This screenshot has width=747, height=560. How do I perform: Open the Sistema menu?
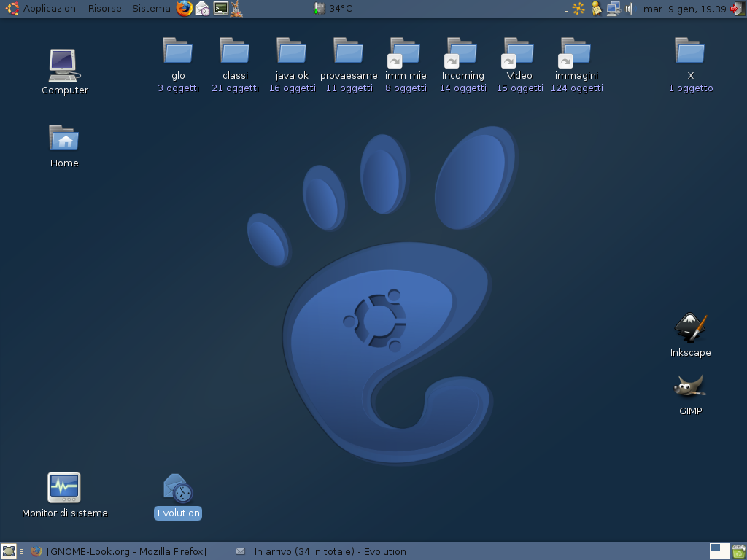pyautogui.click(x=151, y=9)
